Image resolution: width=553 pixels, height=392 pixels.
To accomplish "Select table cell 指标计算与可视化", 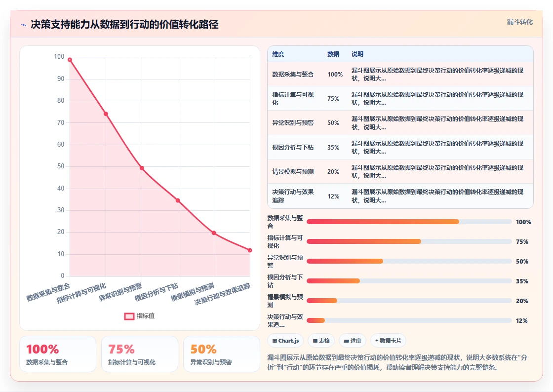I will tap(293, 99).
